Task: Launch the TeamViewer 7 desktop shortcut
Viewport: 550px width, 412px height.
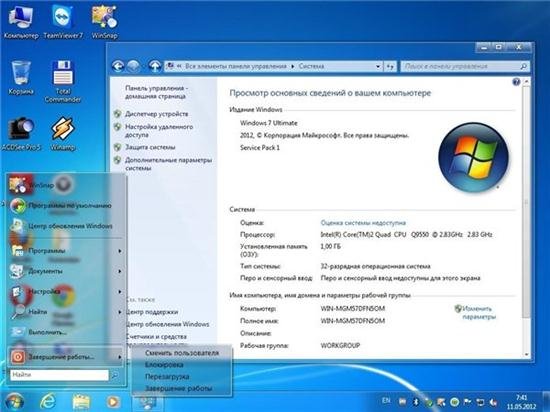Action: (63, 22)
